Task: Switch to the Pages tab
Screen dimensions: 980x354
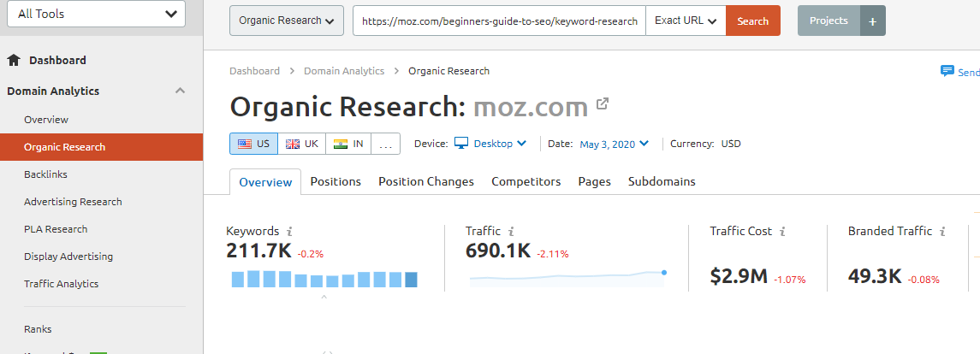Action: [594, 181]
